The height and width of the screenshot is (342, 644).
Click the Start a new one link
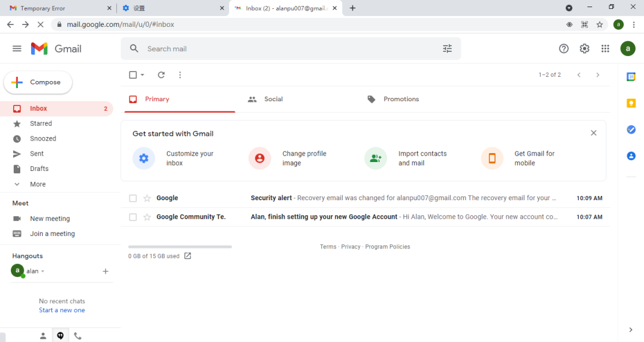(x=62, y=310)
